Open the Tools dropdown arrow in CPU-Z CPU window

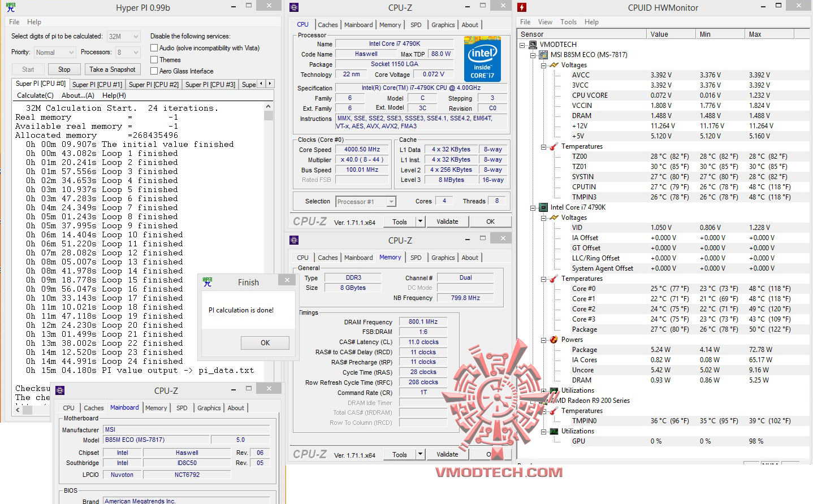tap(420, 221)
